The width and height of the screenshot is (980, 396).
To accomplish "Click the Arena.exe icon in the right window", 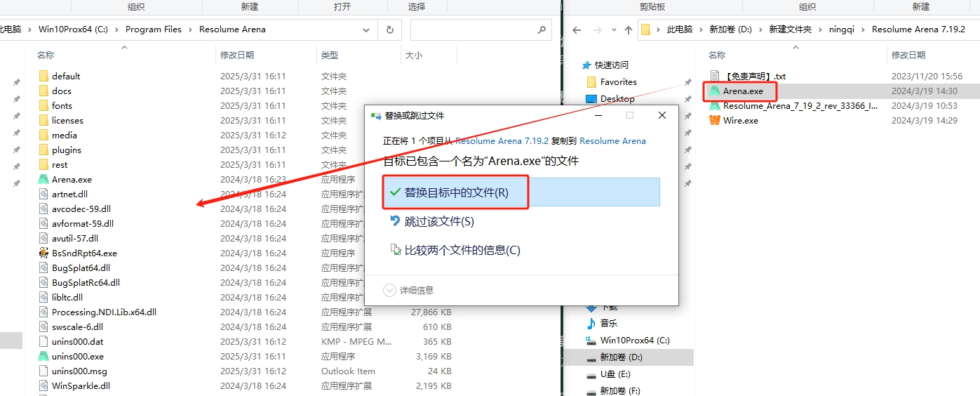I will [714, 91].
